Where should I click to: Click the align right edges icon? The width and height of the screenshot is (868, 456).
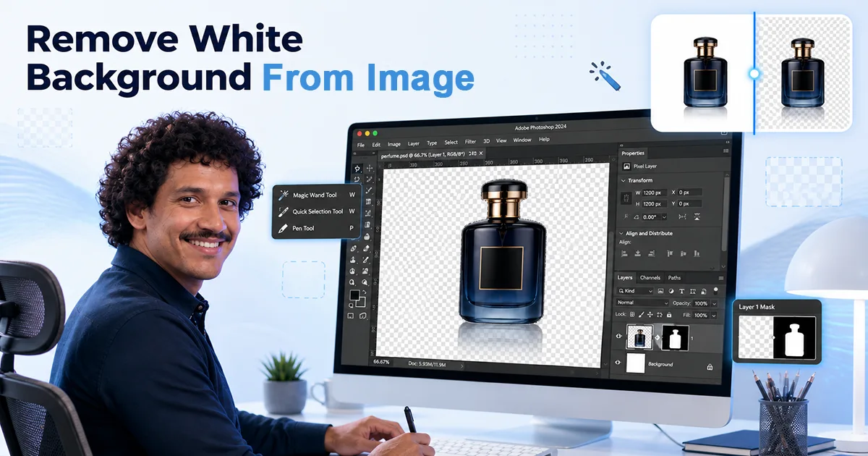tap(651, 253)
